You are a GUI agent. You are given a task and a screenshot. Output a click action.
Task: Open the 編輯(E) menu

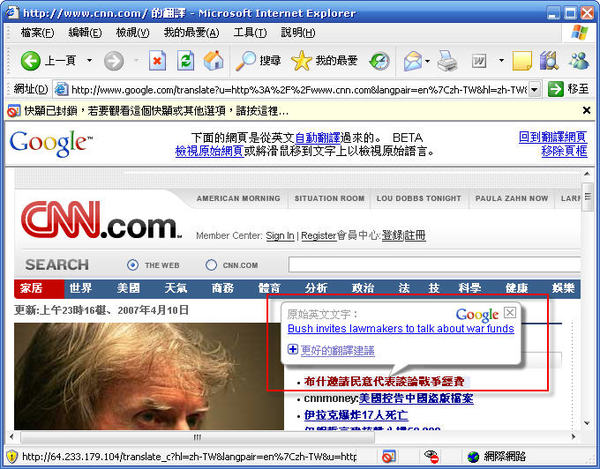(x=85, y=33)
